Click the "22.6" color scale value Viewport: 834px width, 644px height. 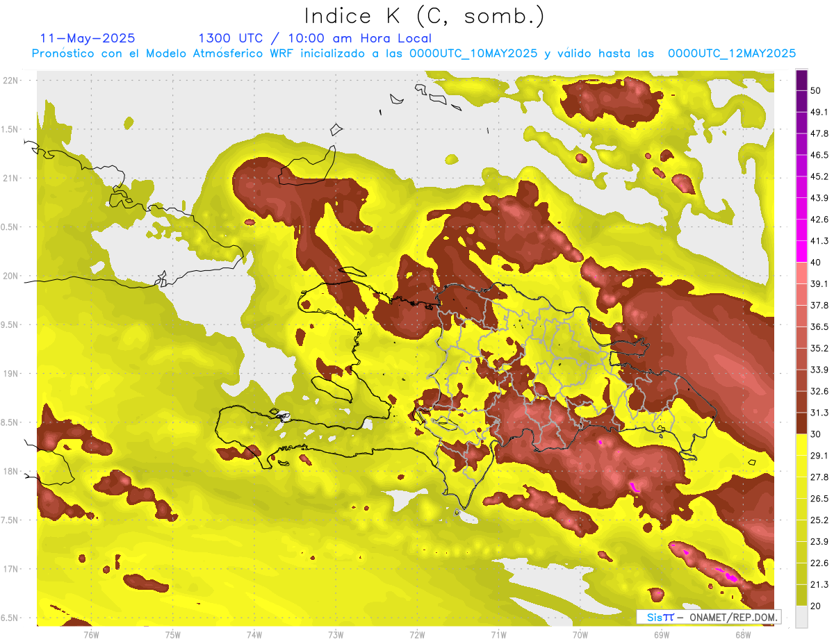[x=819, y=563]
